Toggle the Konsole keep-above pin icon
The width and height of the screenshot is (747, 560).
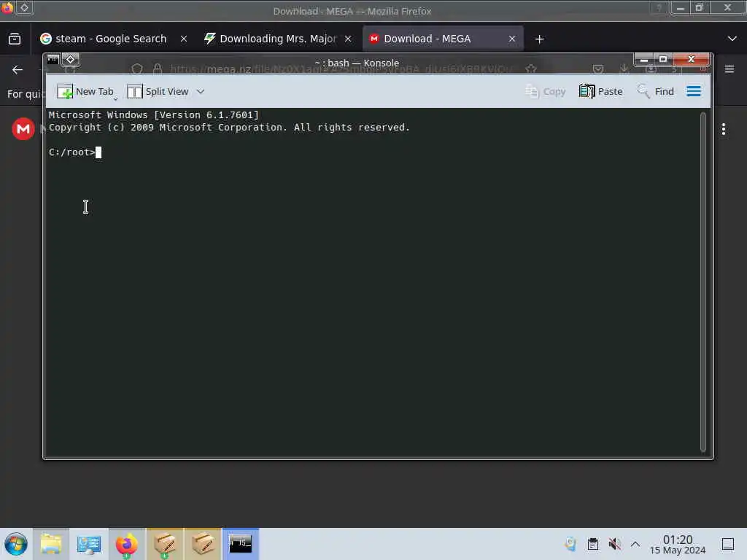pos(71,60)
